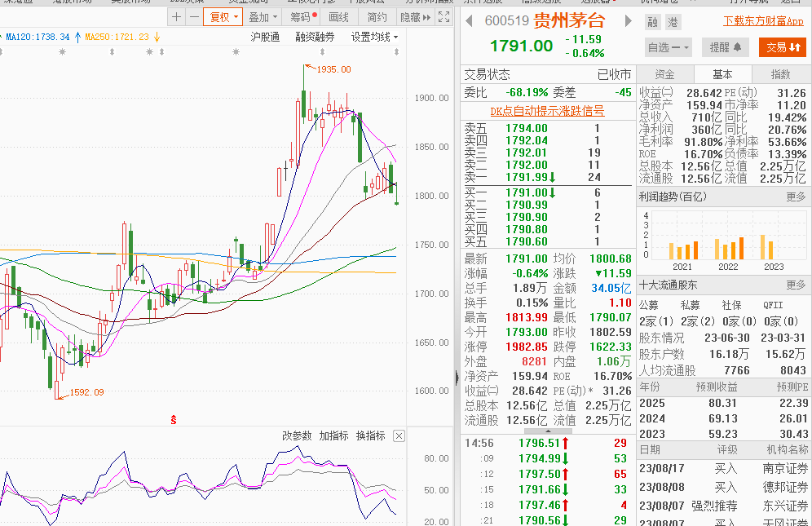Screen dimensions: 812x526
Task: Click the MA250:1721.23 moving average label
Action: coord(117,37)
